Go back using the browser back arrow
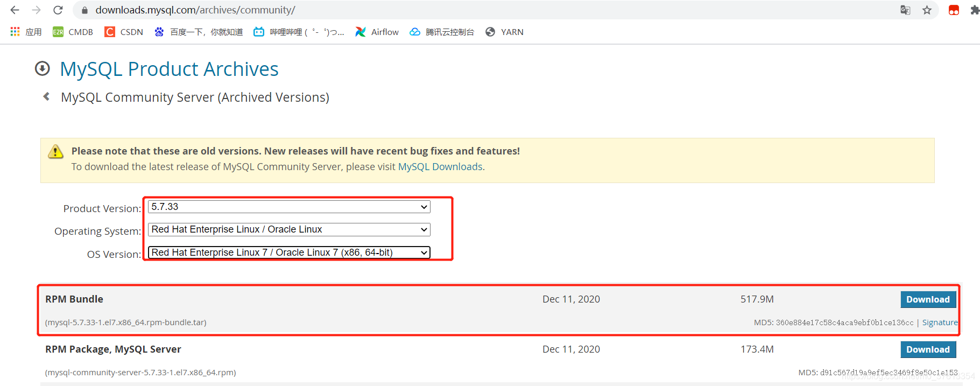980x386 pixels. 15,10
